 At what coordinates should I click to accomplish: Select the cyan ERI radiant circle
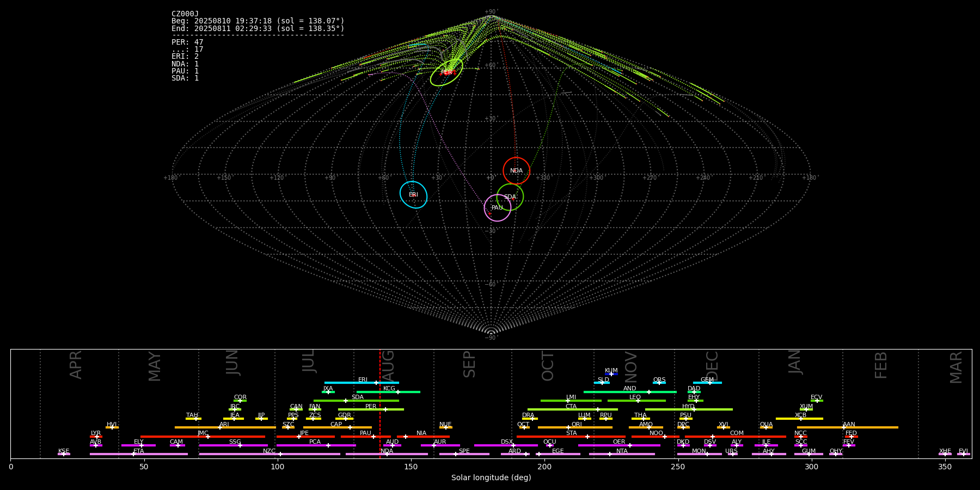[413, 194]
